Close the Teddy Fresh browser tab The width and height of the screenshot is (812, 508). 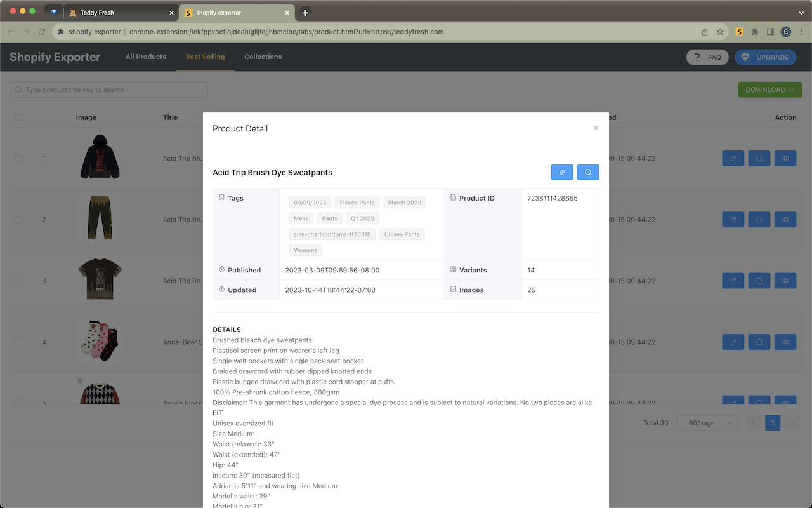pos(171,13)
